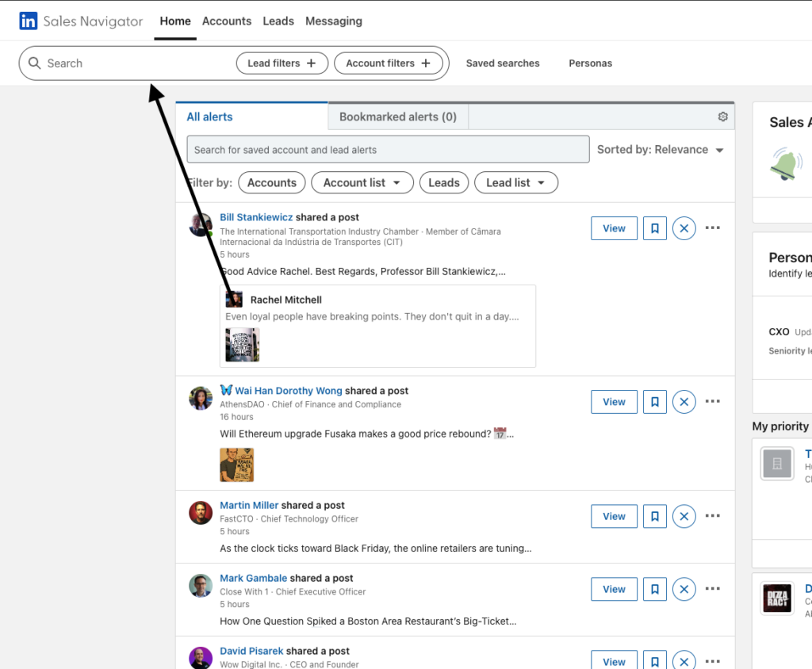Open Saved searches link

coord(503,63)
